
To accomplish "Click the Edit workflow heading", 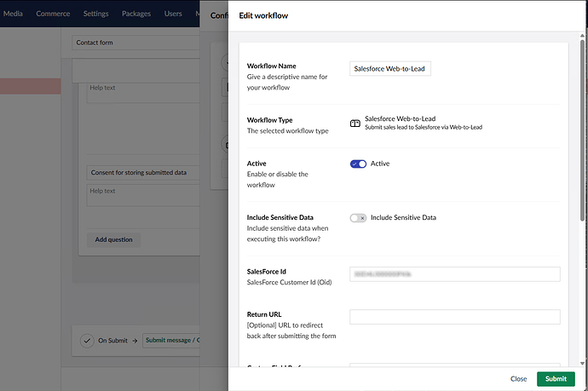I will (x=263, y=15).
